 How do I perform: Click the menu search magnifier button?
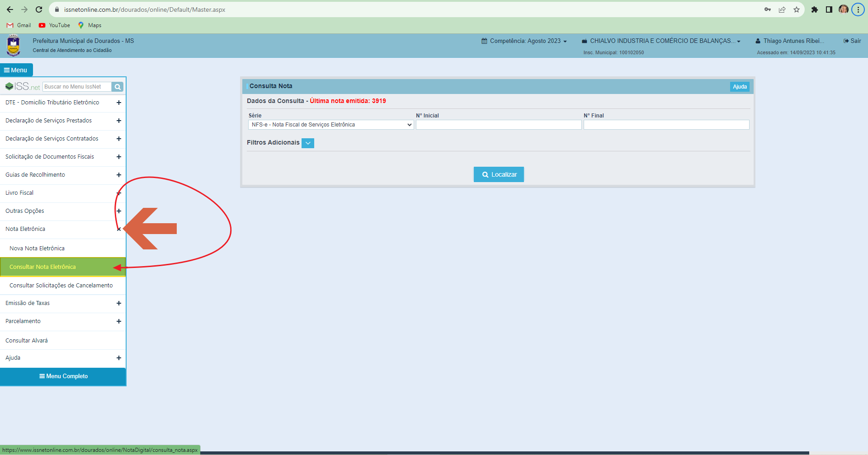click(118, 87)
